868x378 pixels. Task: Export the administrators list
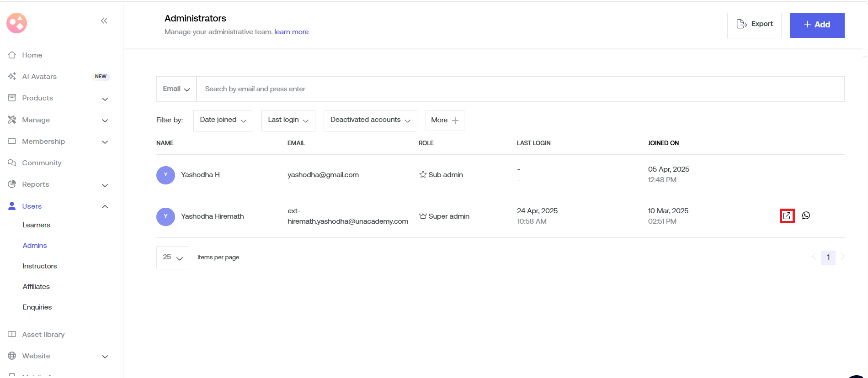click(754, 25)
